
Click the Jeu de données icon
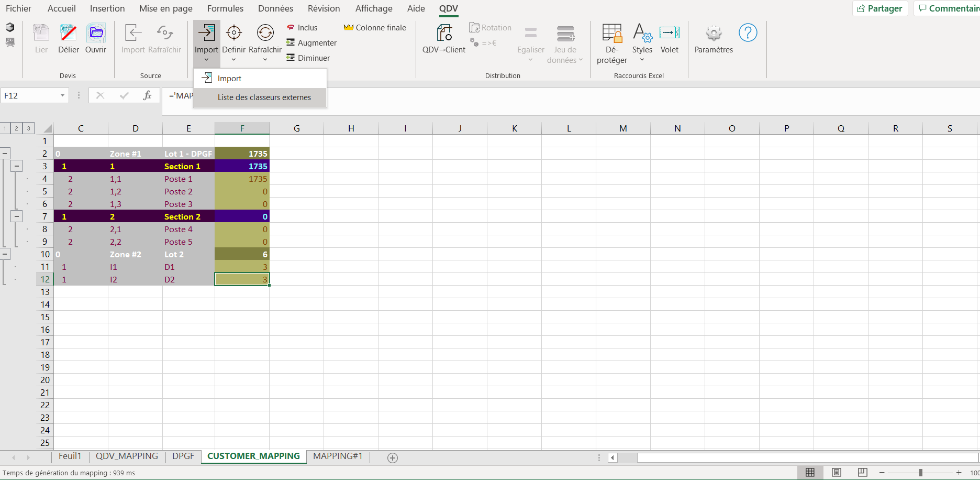(565, 33)
